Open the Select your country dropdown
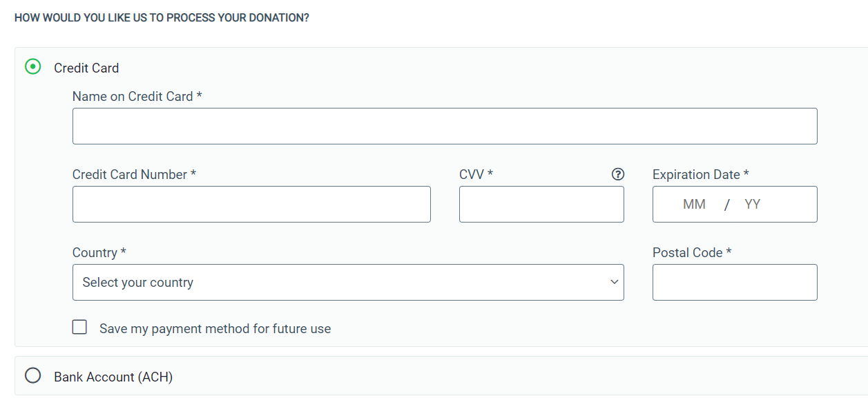This screenshot has width=868, height=405. pos(348,282)
